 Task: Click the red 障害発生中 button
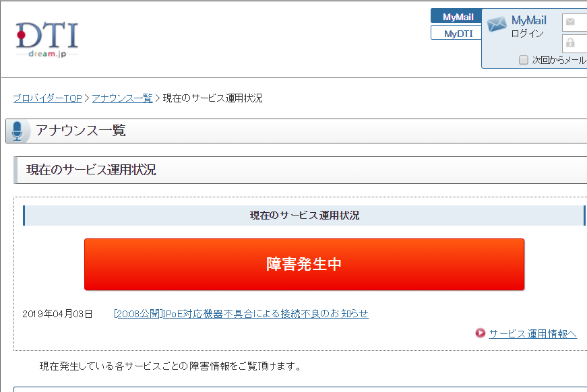pos(304,265)
